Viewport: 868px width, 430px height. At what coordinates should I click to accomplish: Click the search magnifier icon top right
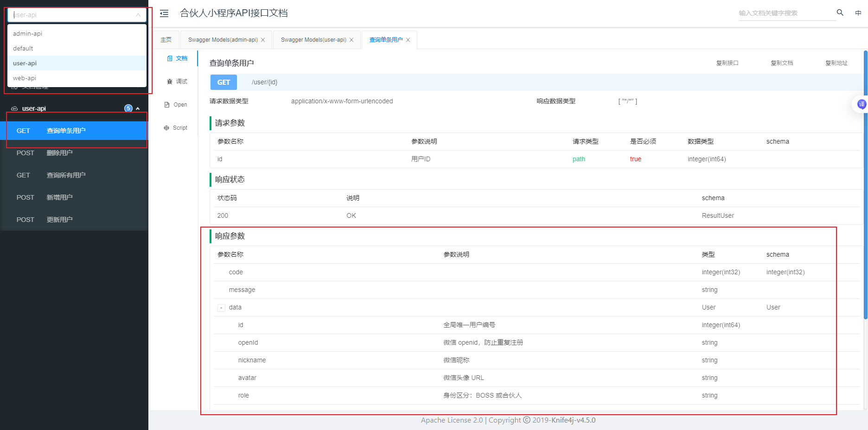tap(840, 13)
